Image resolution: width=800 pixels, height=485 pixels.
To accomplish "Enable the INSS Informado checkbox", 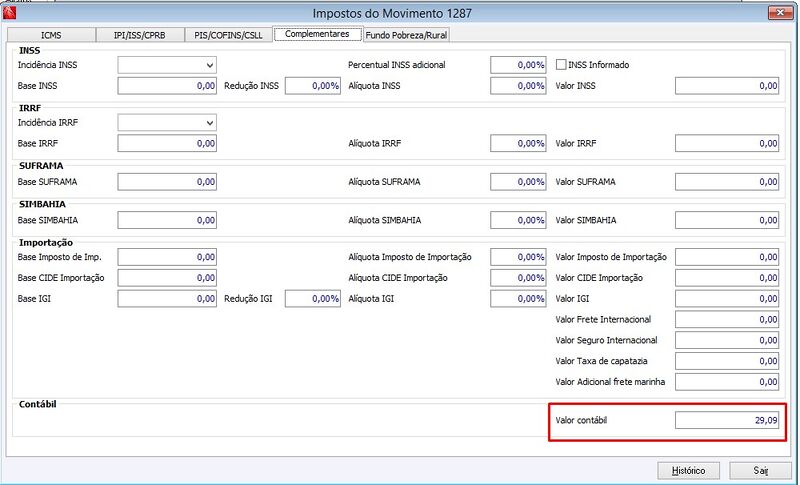I will [561, 65].
